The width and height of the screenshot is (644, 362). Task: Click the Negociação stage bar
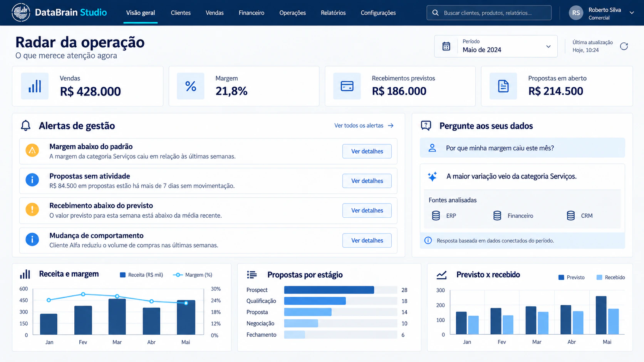point(301,323)
